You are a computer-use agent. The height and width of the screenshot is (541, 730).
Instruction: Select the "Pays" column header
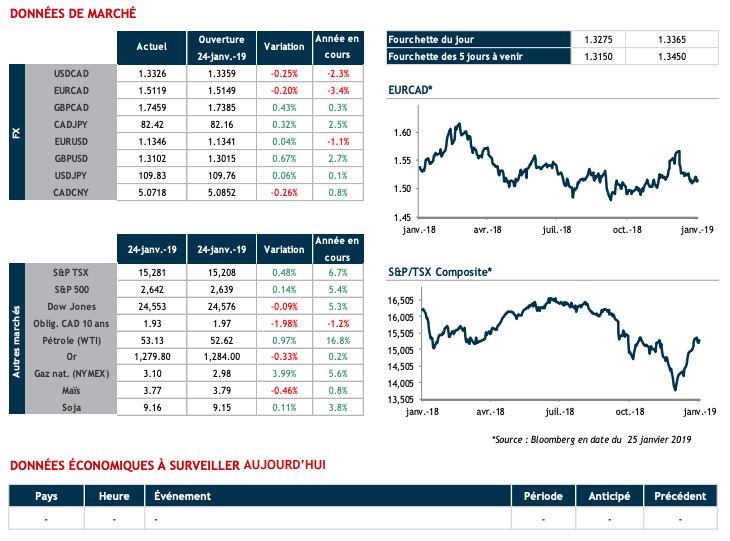click(46, 496)
